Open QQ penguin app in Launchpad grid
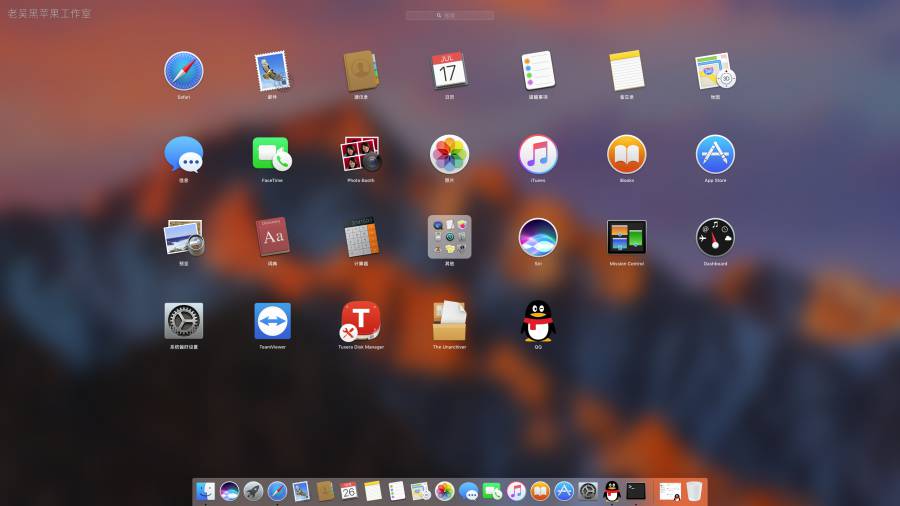This screenshot has height=506, width=900. (x=538, y=321)
